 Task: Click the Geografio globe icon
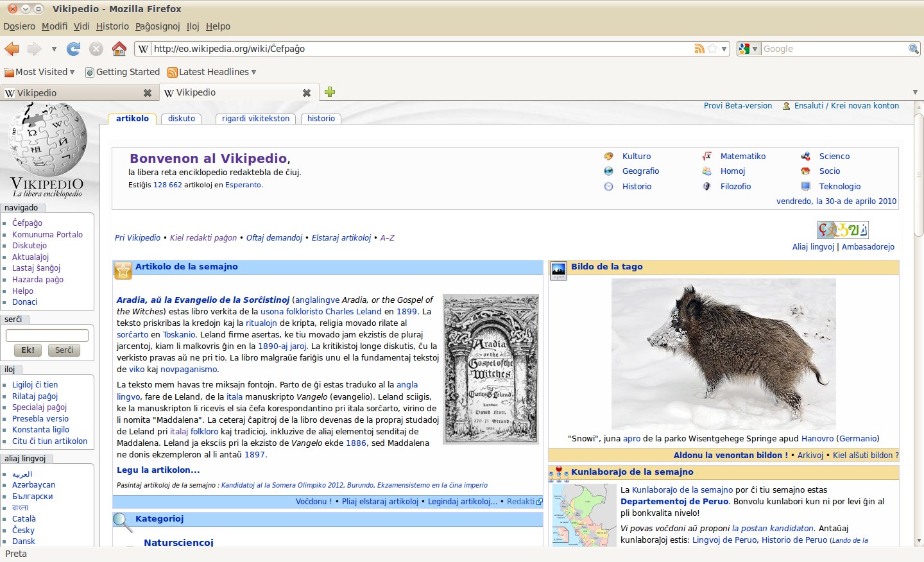click(608, 171)
